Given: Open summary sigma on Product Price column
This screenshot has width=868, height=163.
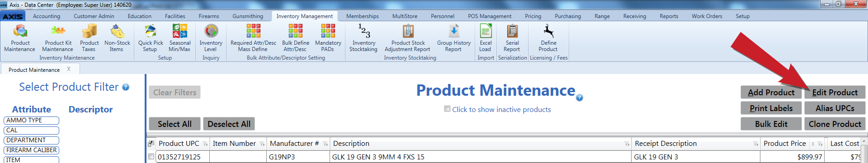Looking at the screenshot, I should pyautogui.click(x=813, y=144).
